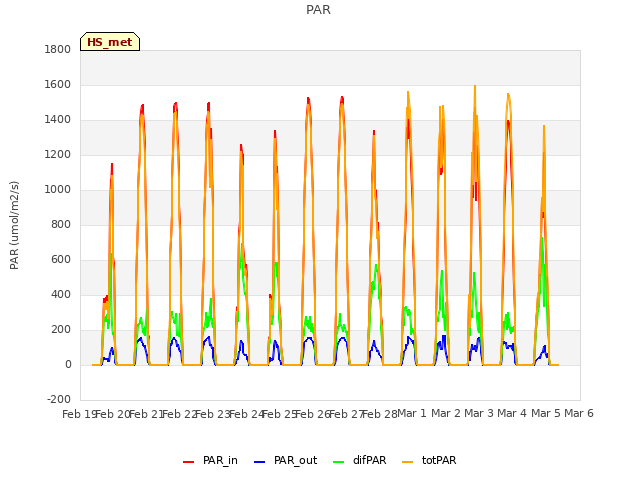The width and height of the screenshot is (640, 480).
Task: Select the difPAR legend label
Action: click(369, 460)
